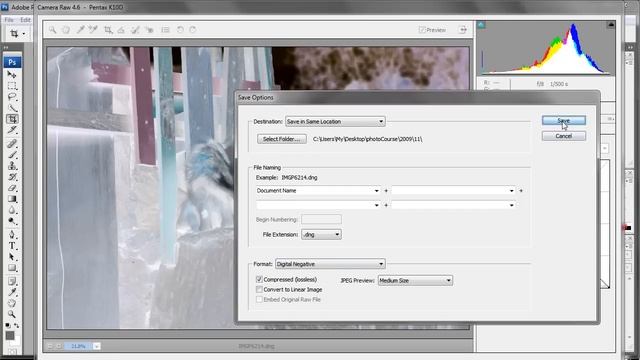Toggle full screen mode icon beside Preview
The height and width of the screenshot is (360, 640).
(x=462, y=29)
